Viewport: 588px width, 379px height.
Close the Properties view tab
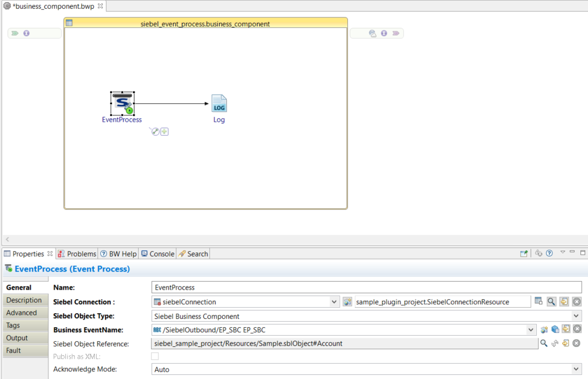[50, 254]
